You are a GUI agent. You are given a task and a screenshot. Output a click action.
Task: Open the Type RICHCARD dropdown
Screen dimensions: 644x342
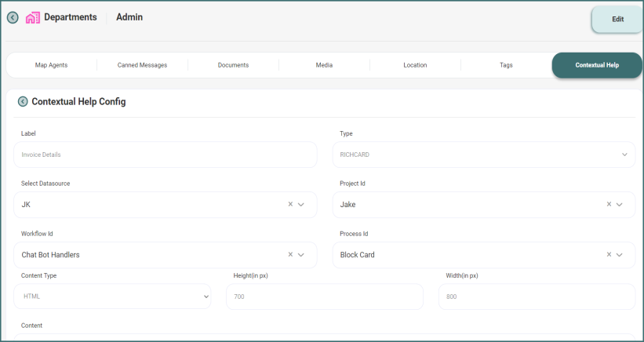(624, 155)
